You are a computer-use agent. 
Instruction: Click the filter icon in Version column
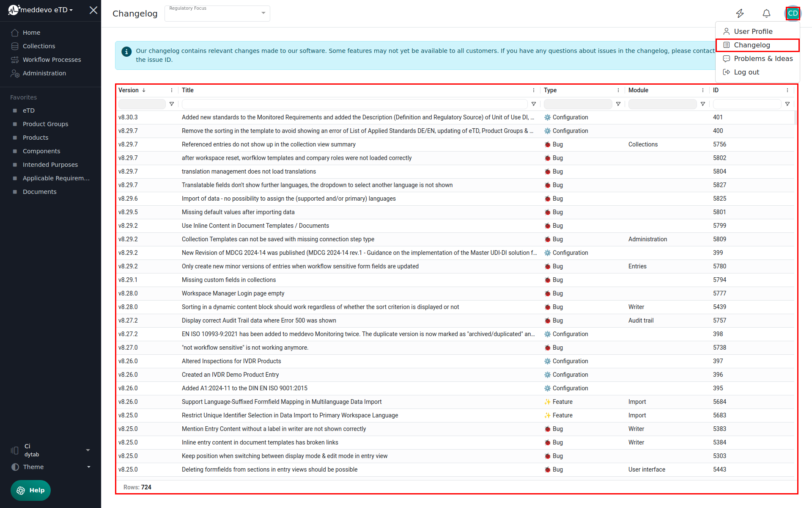coord(172,104)
